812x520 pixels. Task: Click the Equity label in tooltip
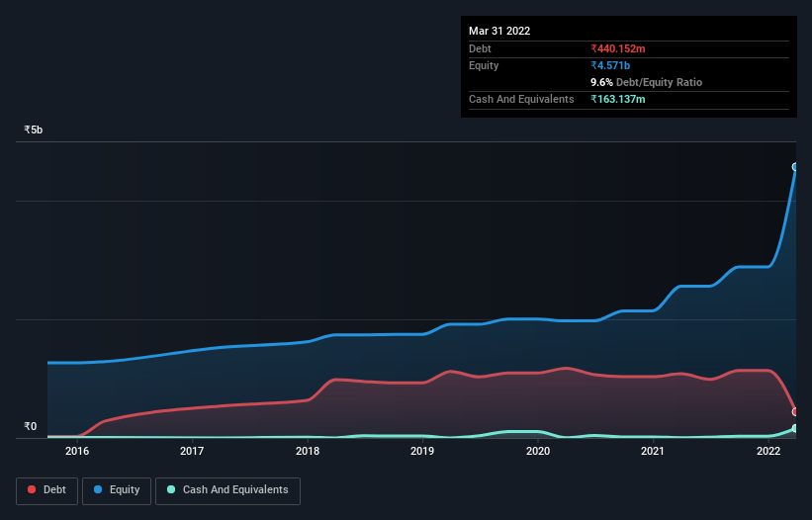[484, 65]
